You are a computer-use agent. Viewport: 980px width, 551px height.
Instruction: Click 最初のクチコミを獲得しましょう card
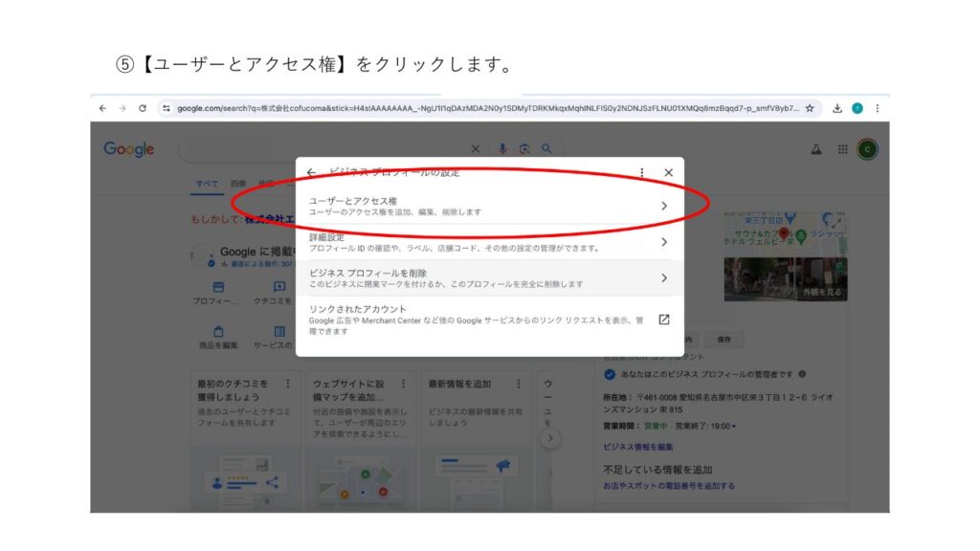(x=245, y=442)
